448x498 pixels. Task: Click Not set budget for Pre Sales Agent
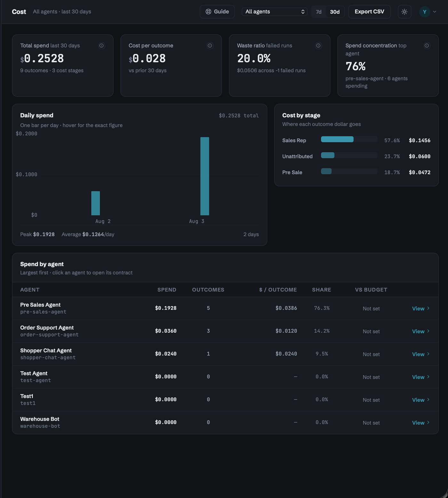tap(371, 309)
